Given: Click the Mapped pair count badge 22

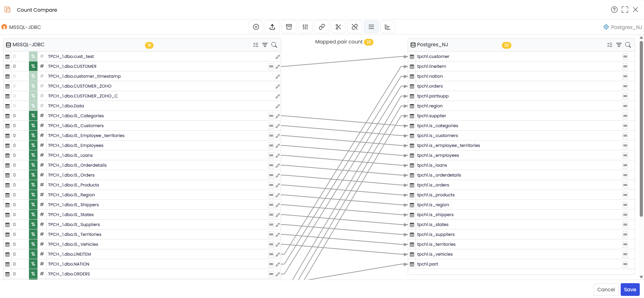Looking at the screenshot, I should coord(369,42).
